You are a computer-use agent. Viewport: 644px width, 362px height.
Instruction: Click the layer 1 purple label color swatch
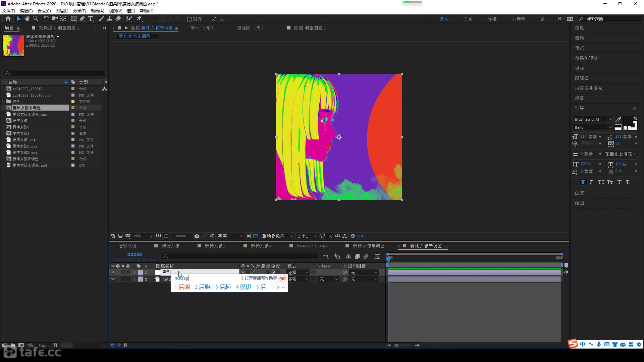click(x=140, y=273)
